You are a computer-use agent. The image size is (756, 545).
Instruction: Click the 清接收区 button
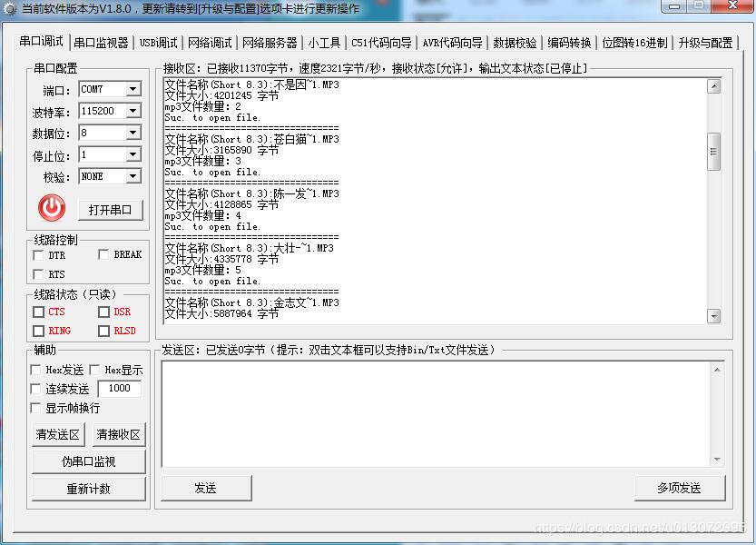coord(119,434)
